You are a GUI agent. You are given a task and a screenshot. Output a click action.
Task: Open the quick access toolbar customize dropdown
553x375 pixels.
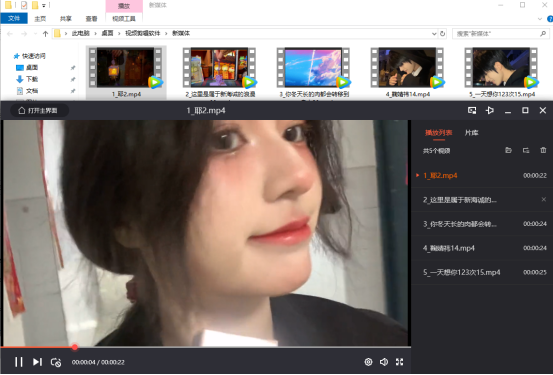click(44, 6)
